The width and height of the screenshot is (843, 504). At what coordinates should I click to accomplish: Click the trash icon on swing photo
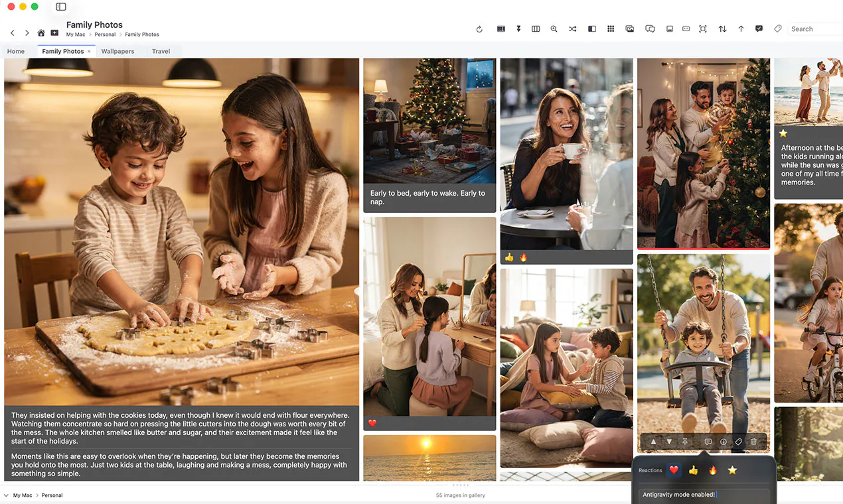753,442
